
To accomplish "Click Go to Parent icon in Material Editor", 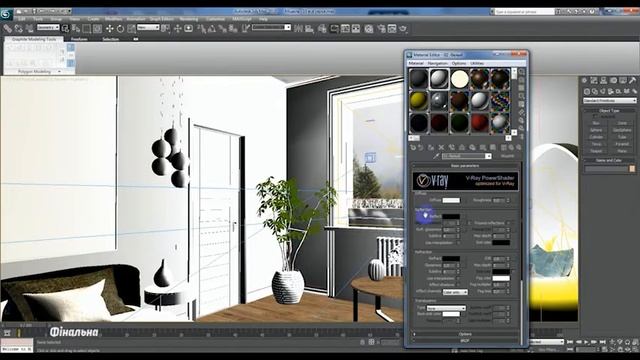I will point(511,147).
